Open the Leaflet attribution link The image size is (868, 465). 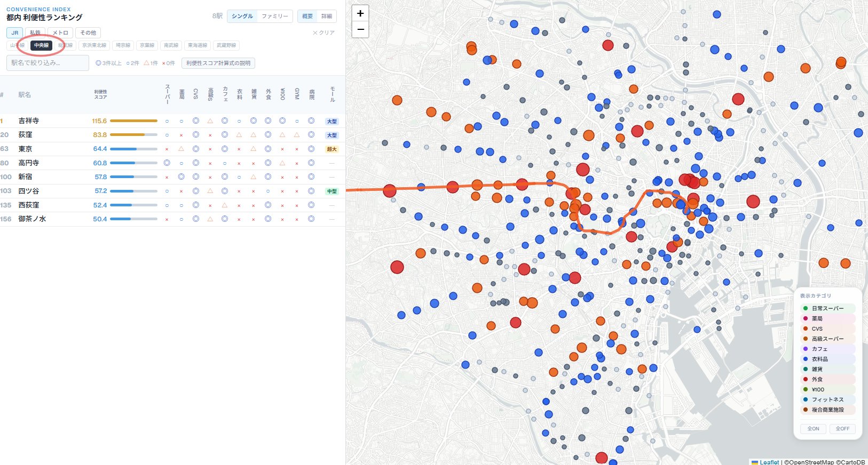pos(769,462)
